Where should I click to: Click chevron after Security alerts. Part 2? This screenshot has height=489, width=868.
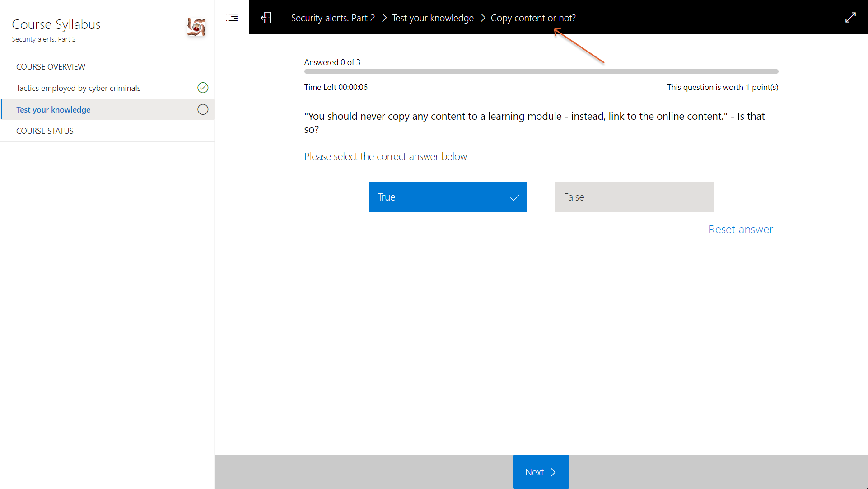click(384, 18)
